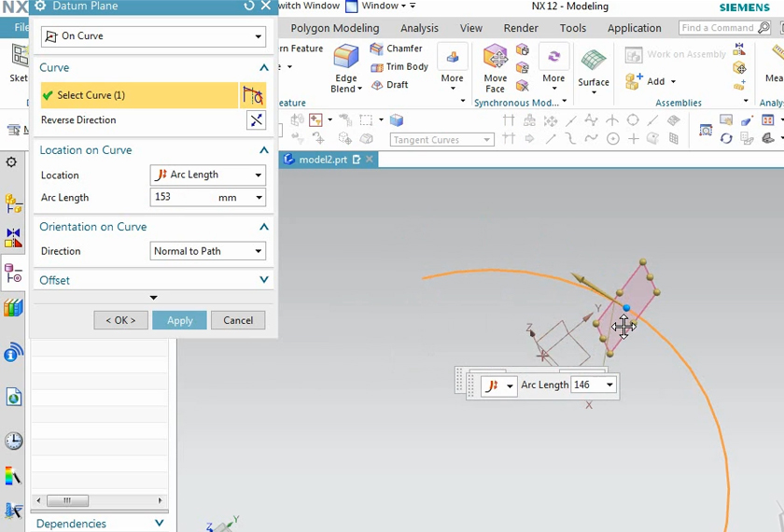Click the Reverse Direction icon button

click(256, 120)
